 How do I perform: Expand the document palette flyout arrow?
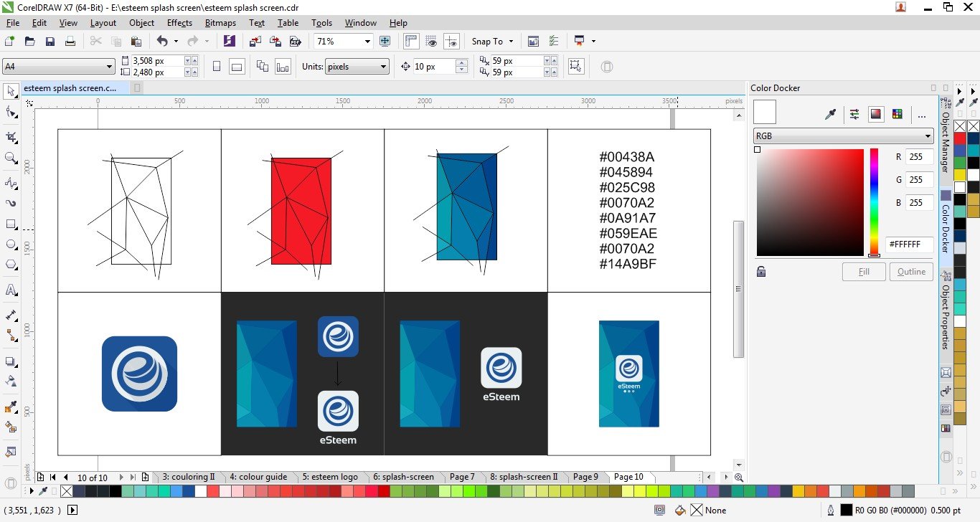point(31,491)
